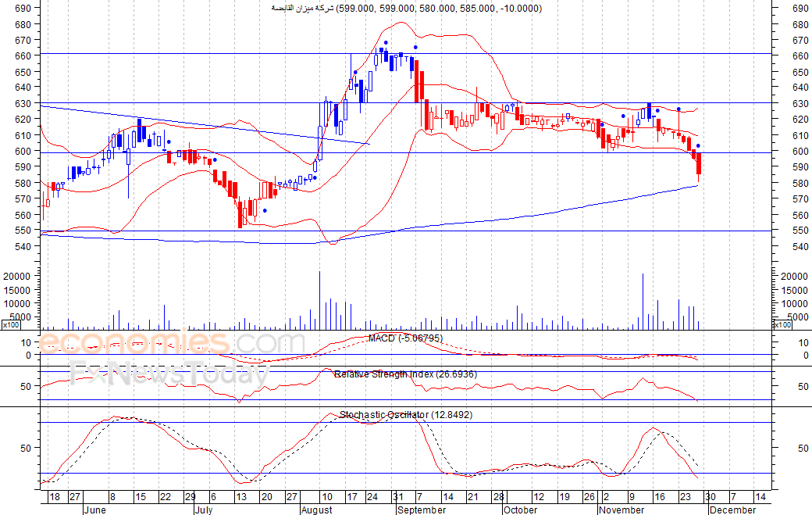Click the left x100 volume scale box
This screenshot has width=812, height=515.
tap(11, 324)
